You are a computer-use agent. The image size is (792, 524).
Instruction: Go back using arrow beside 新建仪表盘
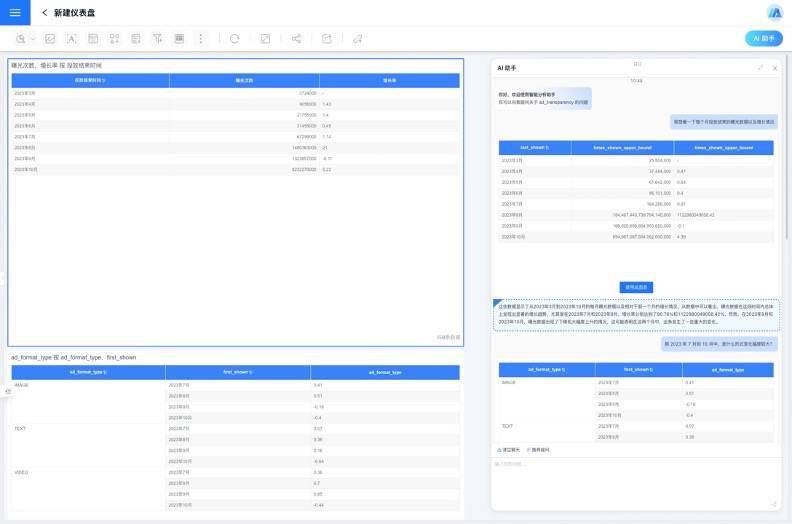click(44, 13)
